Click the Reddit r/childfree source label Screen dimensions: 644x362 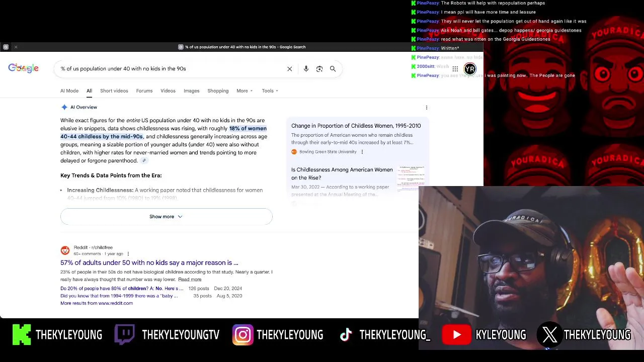93,247
